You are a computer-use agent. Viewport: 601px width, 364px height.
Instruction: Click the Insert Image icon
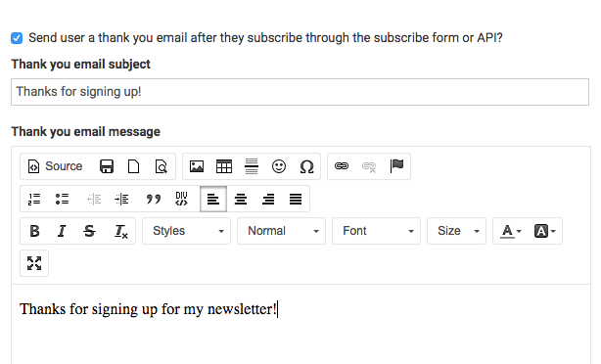pos(197,166)
